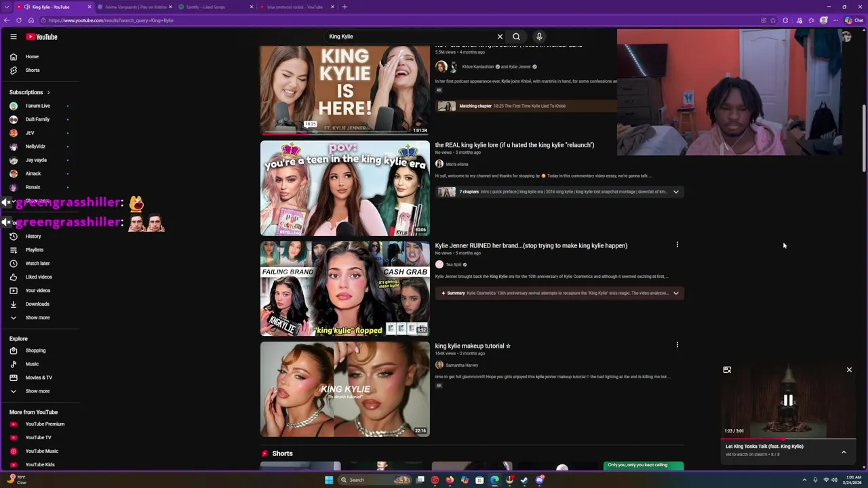Open the Fanum Live subscription channel
This screenshot has width=868, height=488.
39,106
